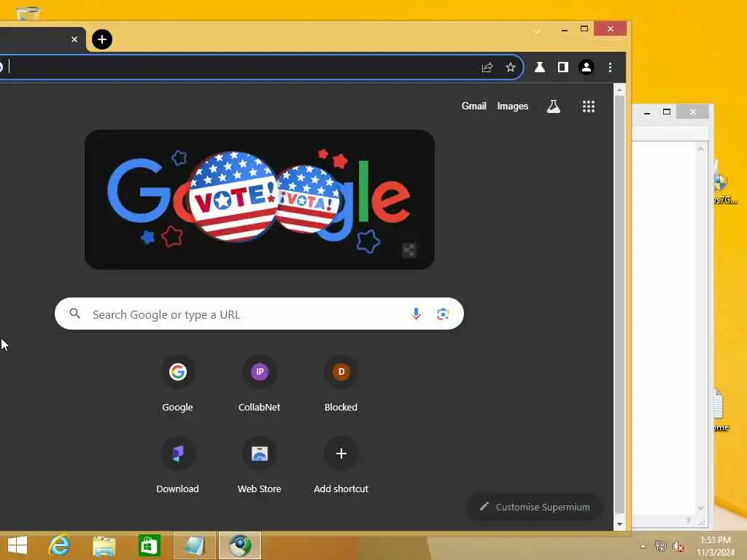This screenshot has width=747, height=560.
Task: Open the Google shortcut tile
Action: pyautogui.click(x=177, y=385)
